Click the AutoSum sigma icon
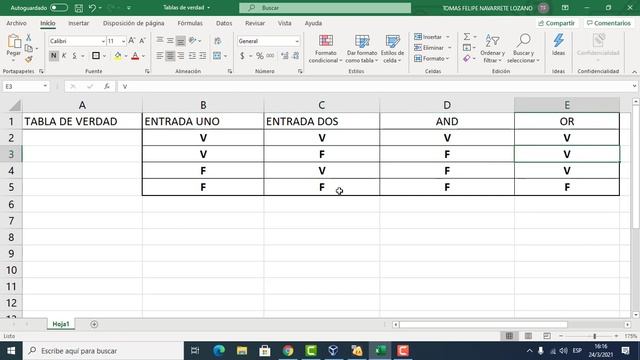The width and height of the screenshot is (640, 360). point(467,37)
